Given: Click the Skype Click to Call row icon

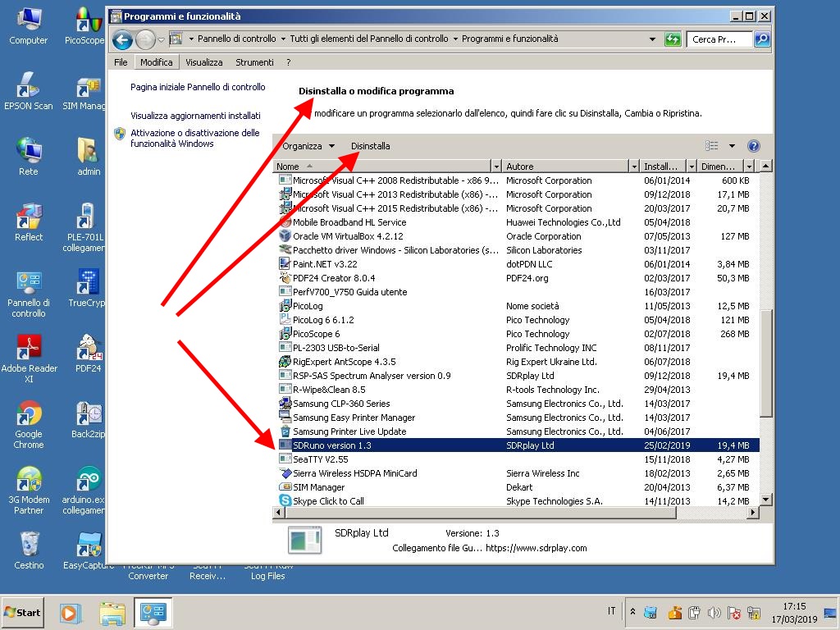Looking at the screenshot, I should tap(285, 500).
